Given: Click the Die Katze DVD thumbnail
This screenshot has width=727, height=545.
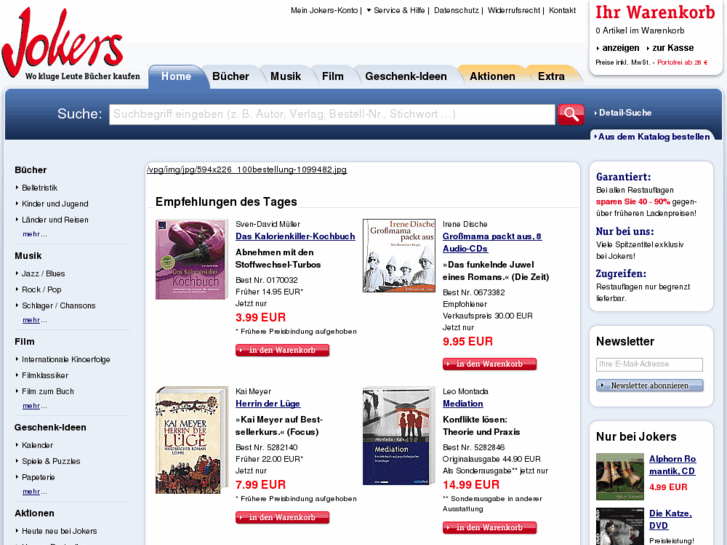Looking at the screenshot, I should click(x=619, y=526).
